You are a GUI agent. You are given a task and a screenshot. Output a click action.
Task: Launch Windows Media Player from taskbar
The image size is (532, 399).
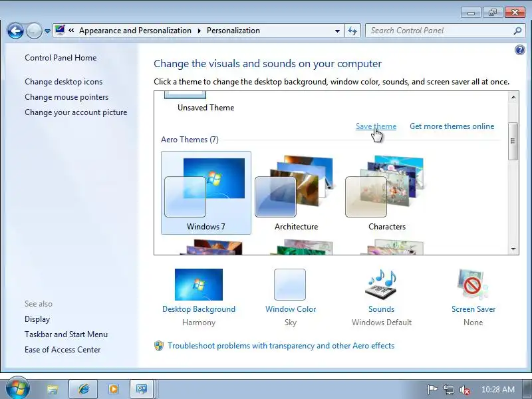[x=114, y=389]
